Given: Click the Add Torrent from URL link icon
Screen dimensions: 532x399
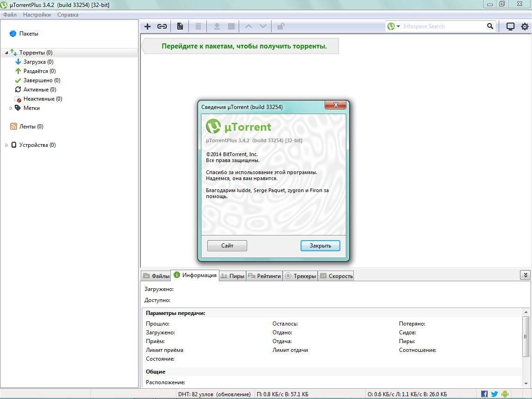Looking at the screenshot, I should (x=162, y=26).
